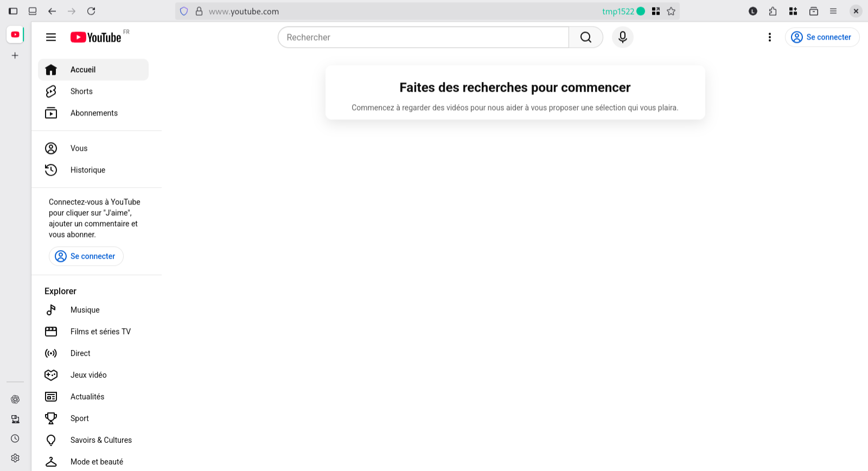
Task: Click the YouTube logo
Action: pyautogui.click(x=96, y=37)
